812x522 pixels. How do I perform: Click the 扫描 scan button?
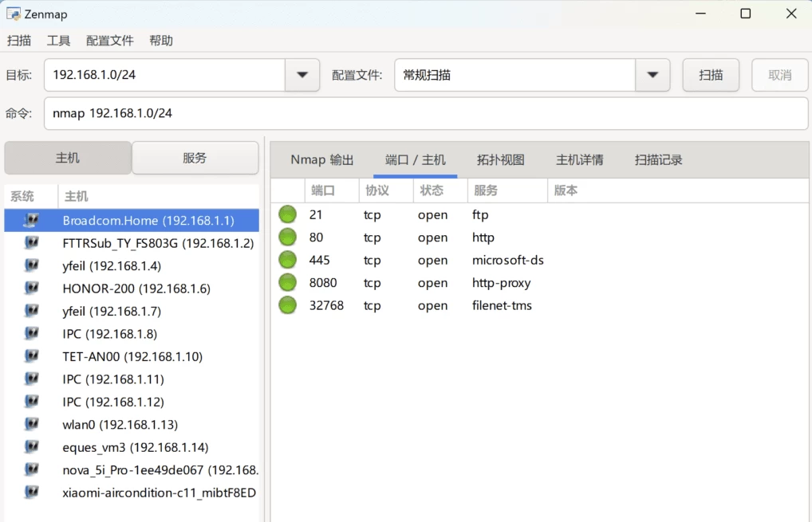click(x=711, y=75)
